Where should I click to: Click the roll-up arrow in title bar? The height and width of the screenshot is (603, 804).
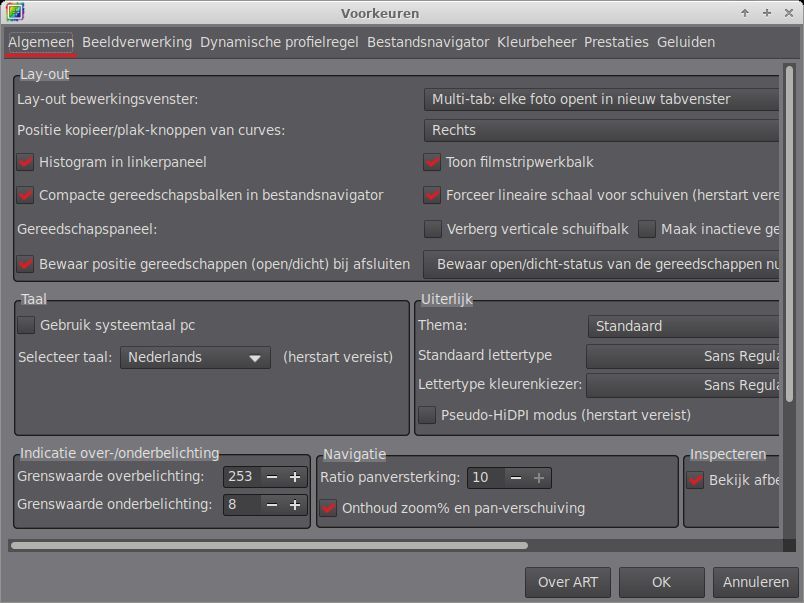tap(745, 13)
